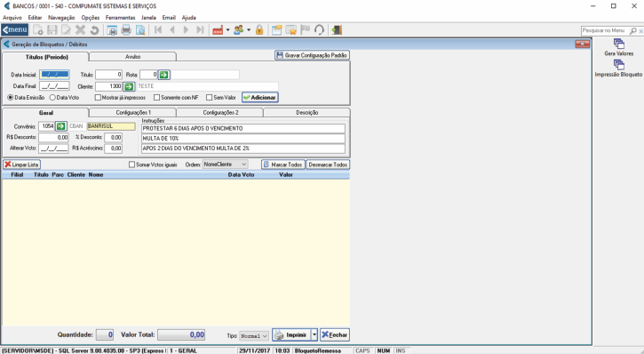Click the Desmarcar Todos button

pos(328,165)
